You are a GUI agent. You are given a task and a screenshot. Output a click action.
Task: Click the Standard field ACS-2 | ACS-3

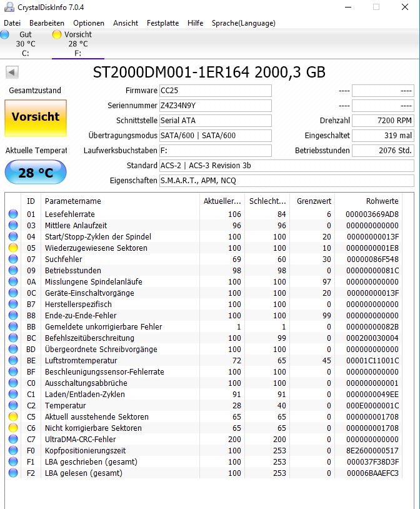click(287, 166)
